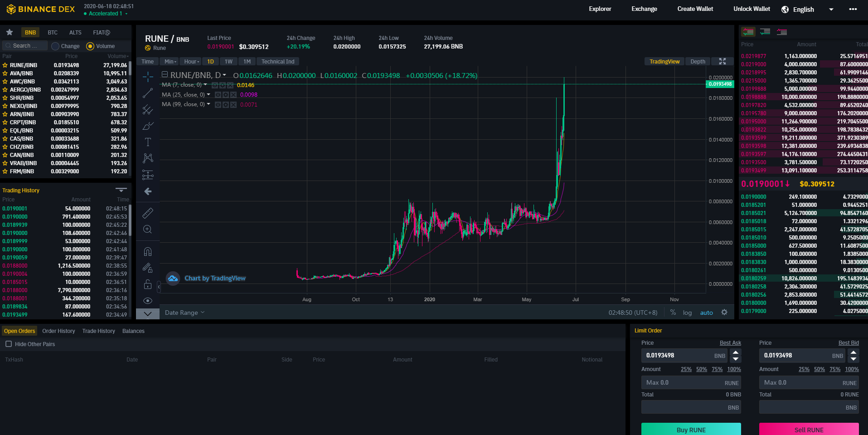Viewport: 868px width, 435px height.
Task: Expand the Date Range dropdown
Action: [x=184, y=313]
